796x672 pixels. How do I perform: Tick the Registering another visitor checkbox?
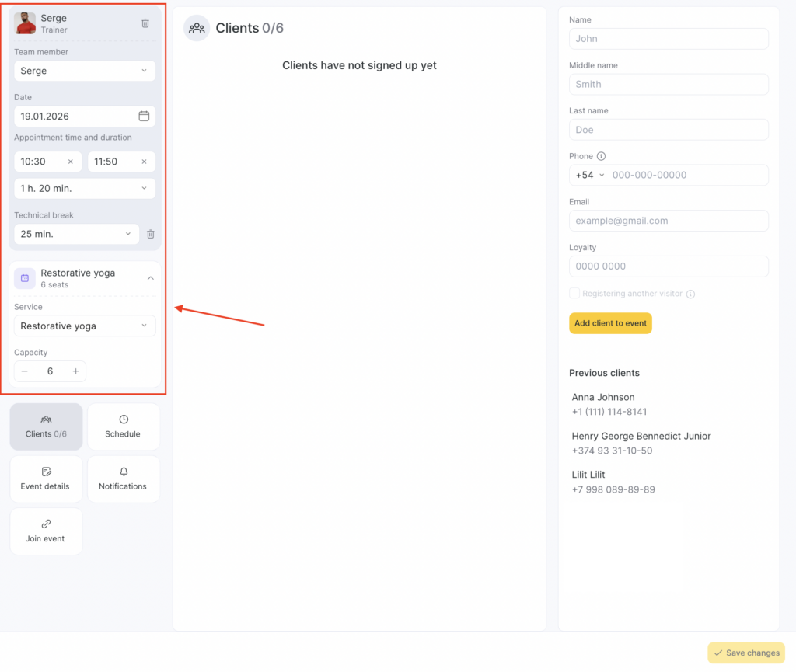[574, 294]
